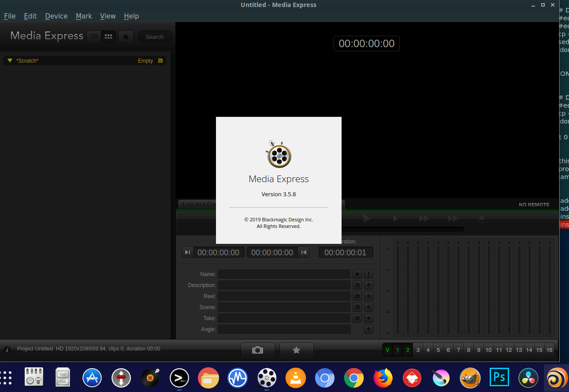Enable audio channel 8
569x392 pixels.
[469, 350]
